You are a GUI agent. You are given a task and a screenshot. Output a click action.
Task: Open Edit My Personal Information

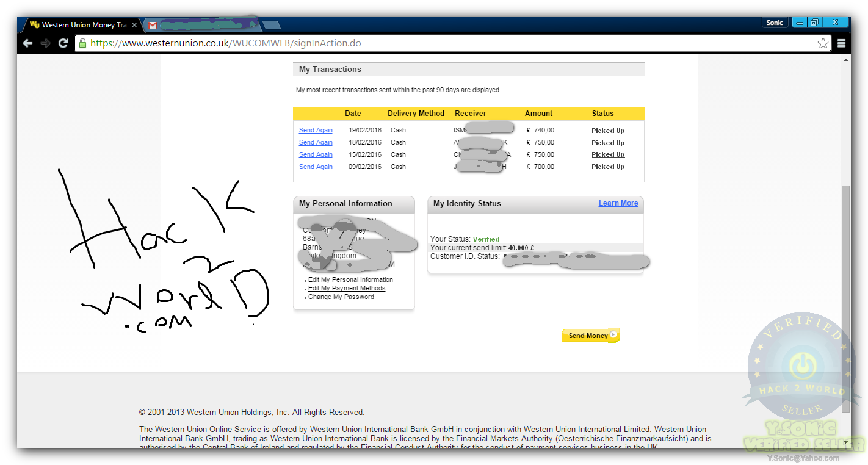coord(350,279)
